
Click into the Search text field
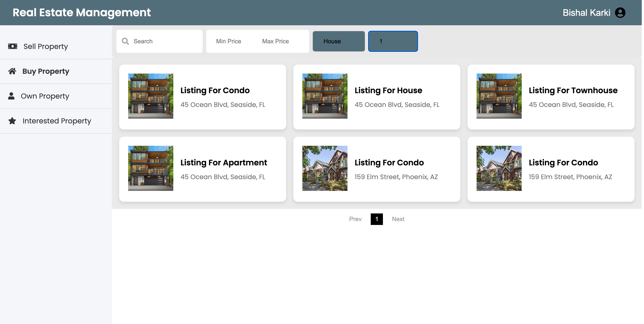[165, 41]
